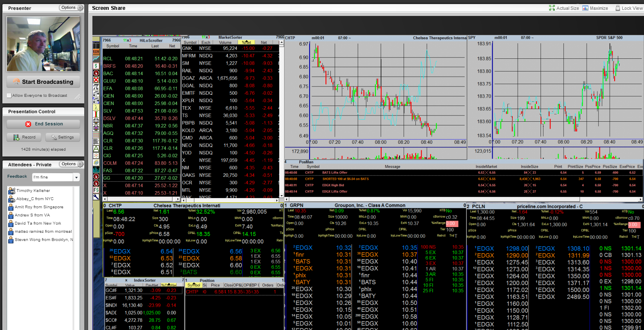644x330 pixels.
Task: Sort MarketSorter by Exch column
Action: click(x=206, y=42)
